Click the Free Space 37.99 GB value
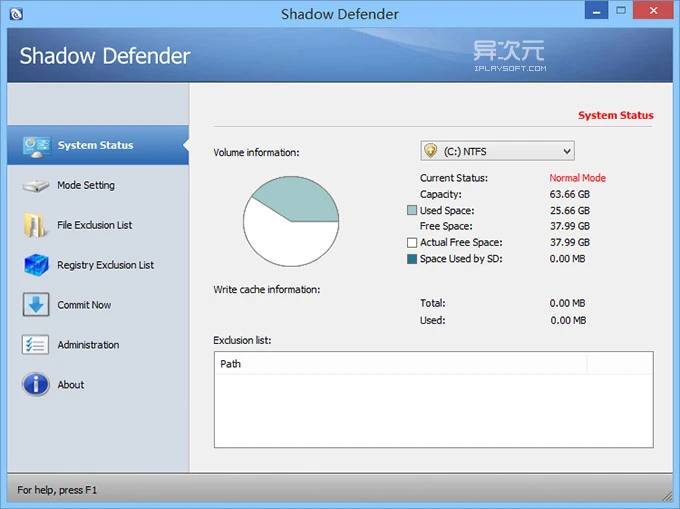Screen dimensions: 680x509 [570, 226]
